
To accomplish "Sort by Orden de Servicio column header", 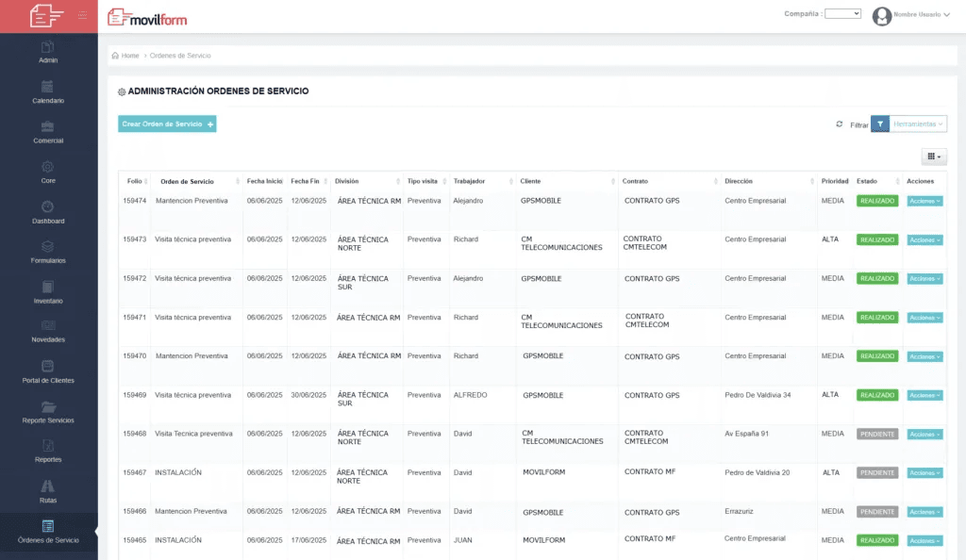I will [196, 182].
